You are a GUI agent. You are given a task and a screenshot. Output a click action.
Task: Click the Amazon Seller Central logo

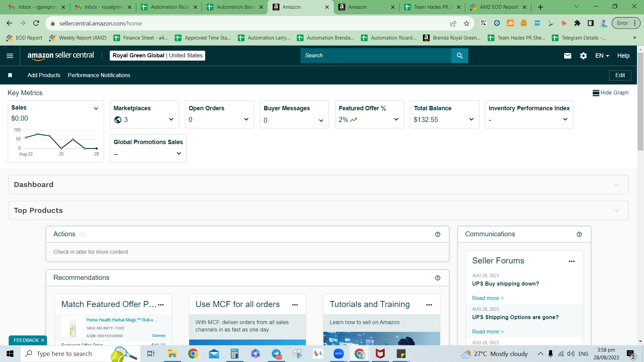61,56
